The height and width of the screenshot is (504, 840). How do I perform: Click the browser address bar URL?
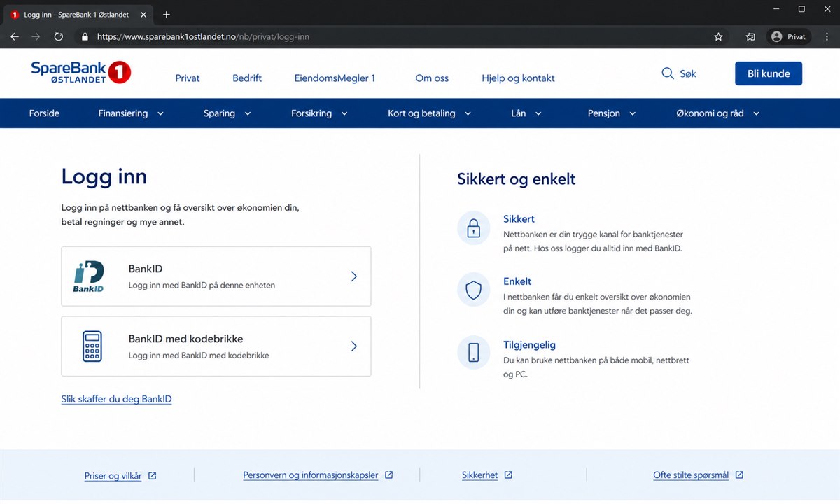pyautogui.click(x=203, y=37)
